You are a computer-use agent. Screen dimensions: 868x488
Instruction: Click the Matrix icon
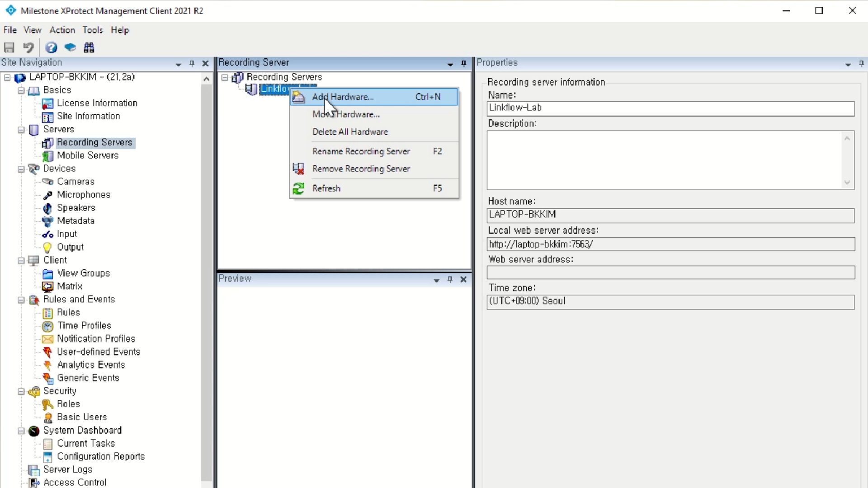(47, 287)
